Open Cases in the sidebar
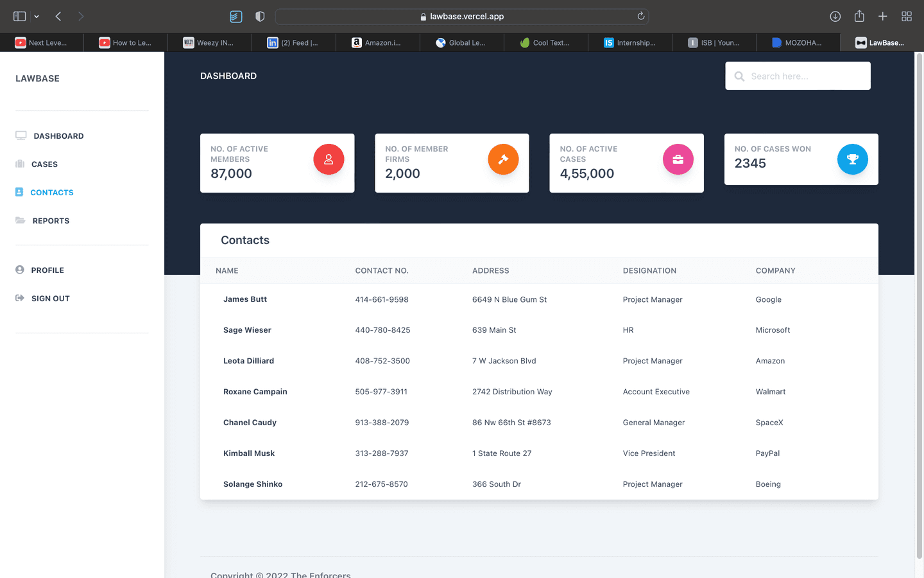Screen dimensions: 924x578 pos(44,164)
